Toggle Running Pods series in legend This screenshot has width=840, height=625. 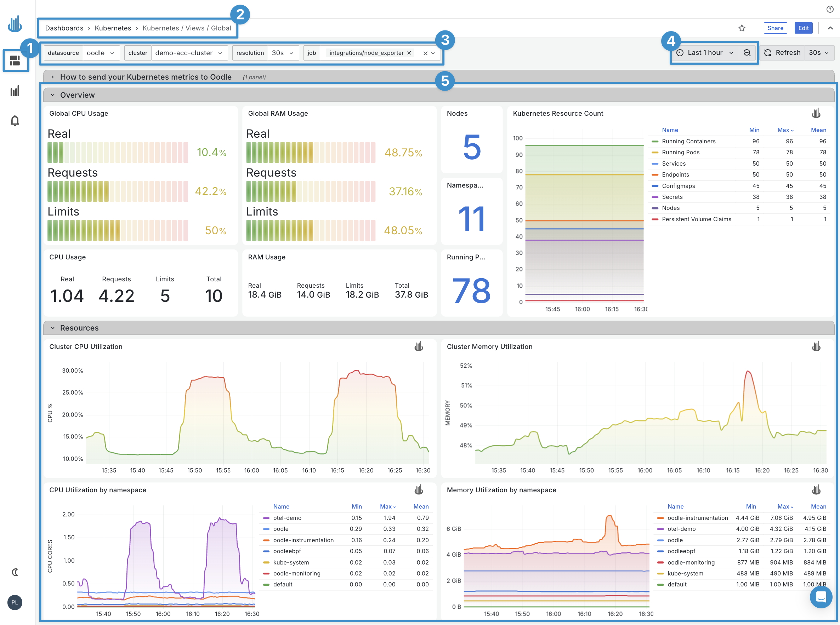click(x=681, y=152)
